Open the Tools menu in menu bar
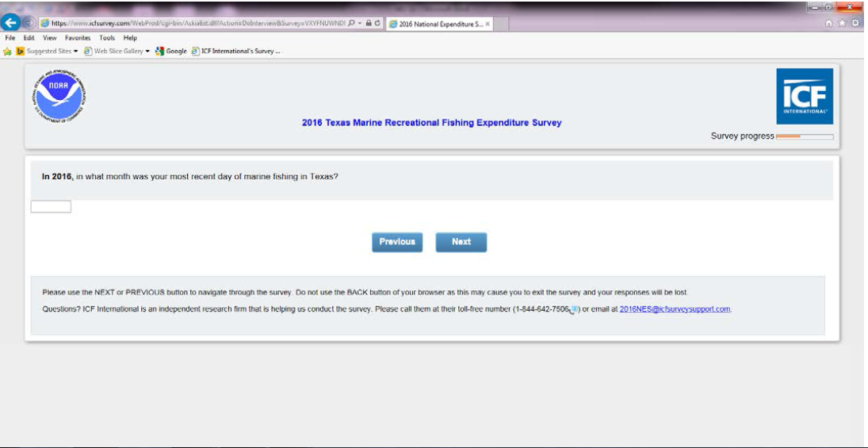This screenshot has height=448, width=868. click(107, 38)
